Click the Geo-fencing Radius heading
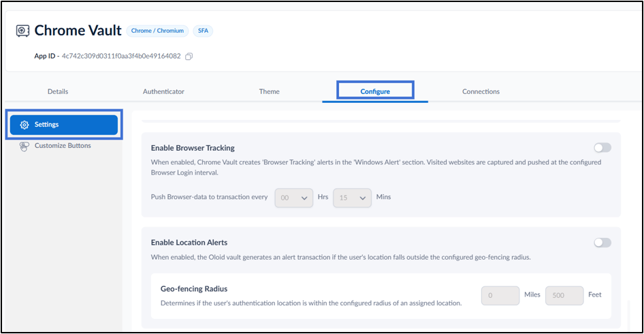The height and width of the screenshot is (334, 644). click(x=194, y=288)
